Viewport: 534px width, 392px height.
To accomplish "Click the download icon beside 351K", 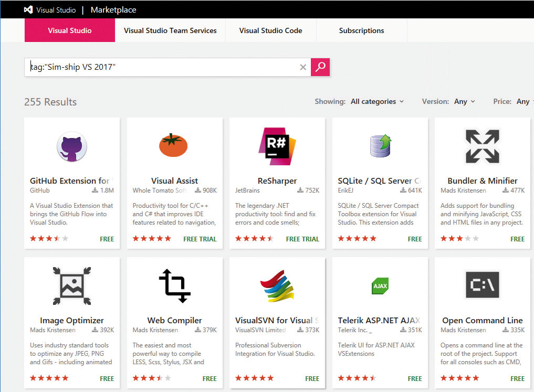I will point(403,330).
